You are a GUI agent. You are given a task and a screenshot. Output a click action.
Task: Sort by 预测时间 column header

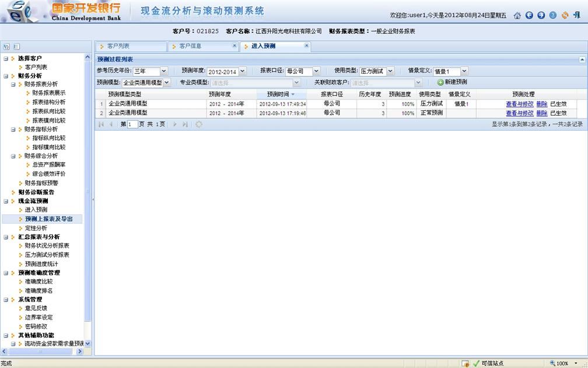tap(281, 94)
